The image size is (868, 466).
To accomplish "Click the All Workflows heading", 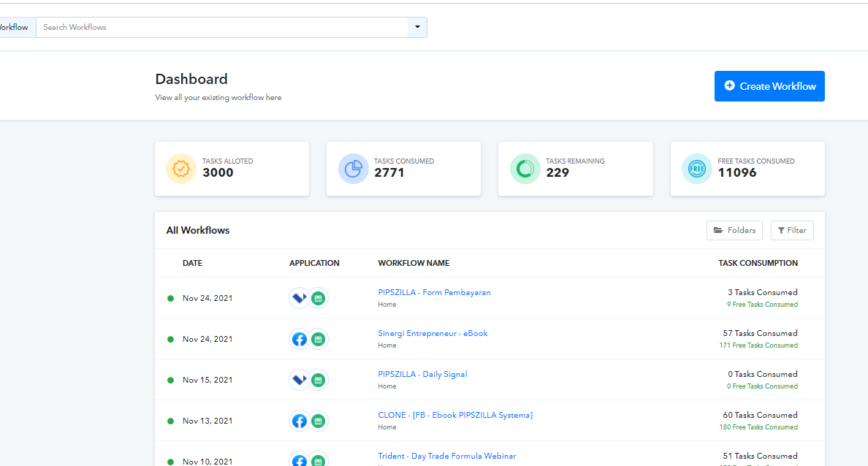I will coord(197,230).
